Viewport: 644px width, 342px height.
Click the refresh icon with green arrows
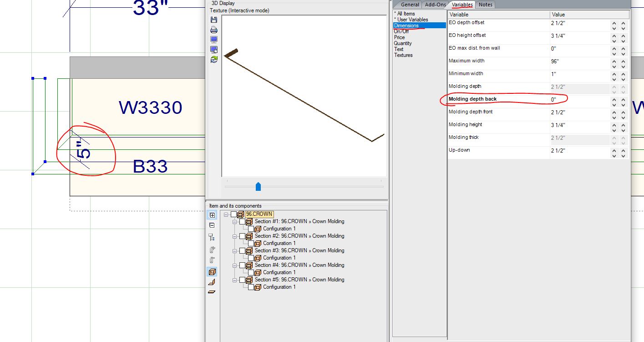click(x=214, y=59)
